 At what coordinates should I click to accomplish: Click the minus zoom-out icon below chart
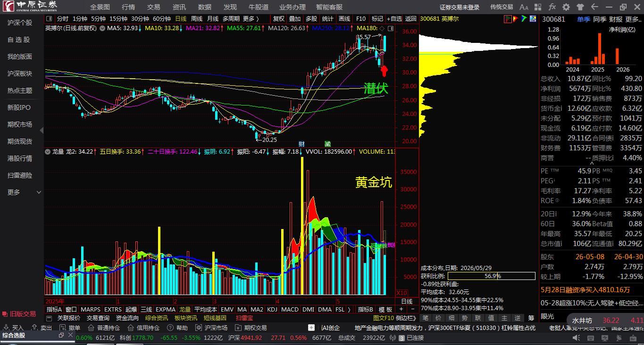413,309
